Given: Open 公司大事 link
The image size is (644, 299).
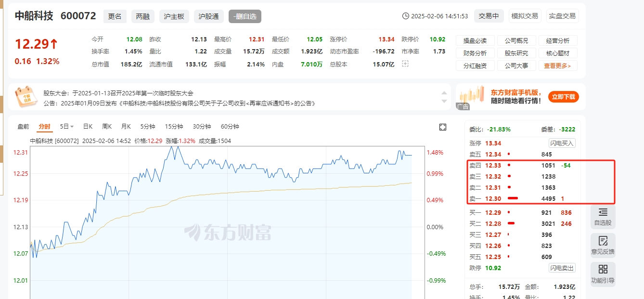Looking at the screenshot, I should pos(516,66).
